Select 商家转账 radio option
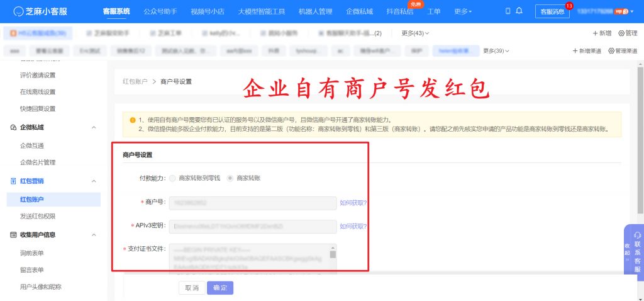 tap(230, 178)
